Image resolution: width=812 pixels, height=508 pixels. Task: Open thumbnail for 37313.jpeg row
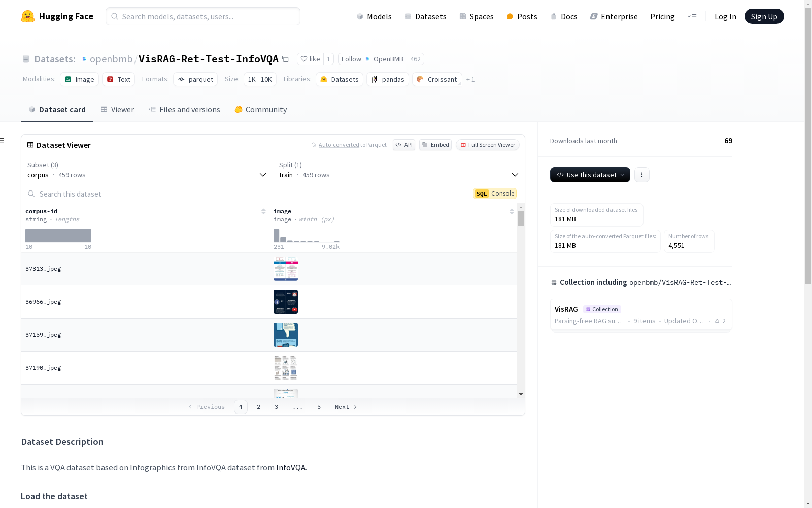pos(286,269)
